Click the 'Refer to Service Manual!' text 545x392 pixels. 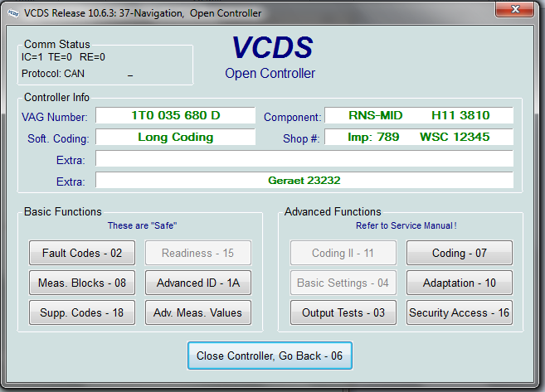406,225
